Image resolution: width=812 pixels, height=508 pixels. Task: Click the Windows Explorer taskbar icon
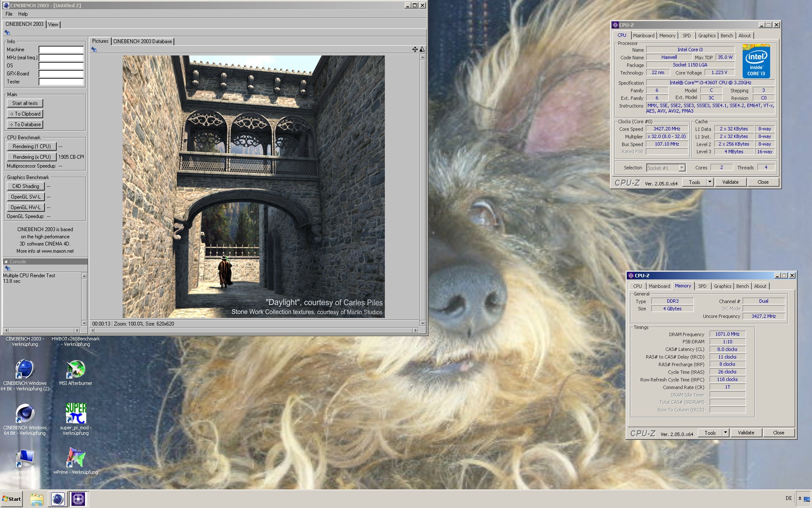click(37, 499)
